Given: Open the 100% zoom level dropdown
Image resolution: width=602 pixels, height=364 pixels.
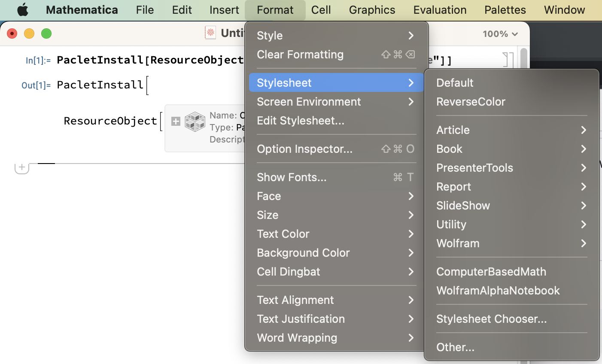Looking at the screenshot, I should tap(500, 33).
